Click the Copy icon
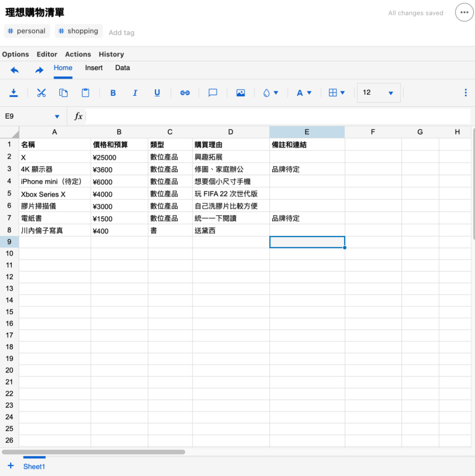Viewport: 475px width, 476px height. (x=63, y=93)
